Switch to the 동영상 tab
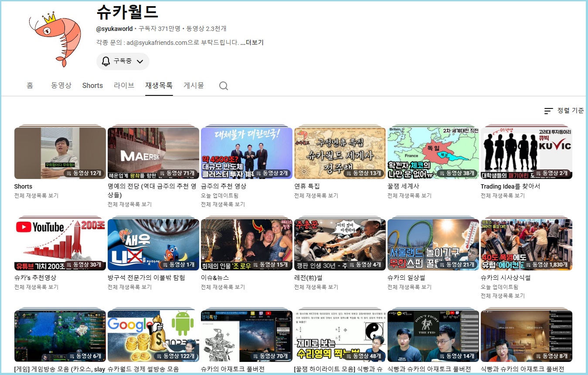 pyautogui.click(x=61, y=85)
